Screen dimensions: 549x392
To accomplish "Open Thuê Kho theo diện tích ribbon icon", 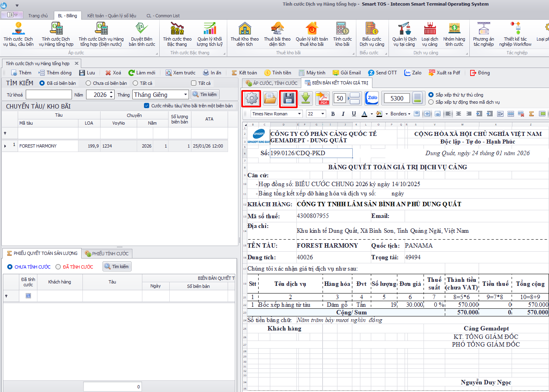I will click(245, 35).
